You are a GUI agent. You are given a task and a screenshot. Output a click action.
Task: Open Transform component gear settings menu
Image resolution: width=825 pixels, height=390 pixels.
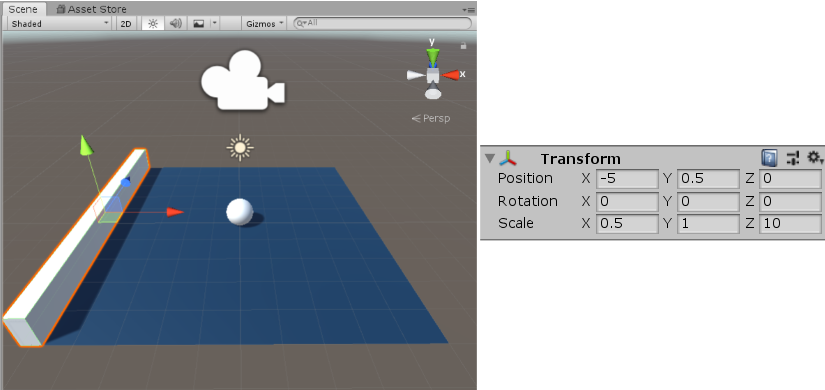pyautogui.click(x=815, y=157)
